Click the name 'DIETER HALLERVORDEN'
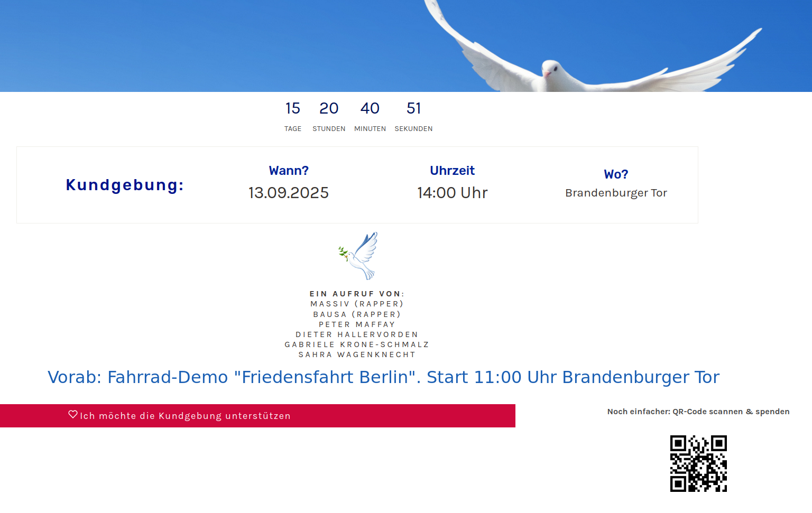The width and height of the screenshot is (812, 513). pyautogui.click(x=357, y=334)
